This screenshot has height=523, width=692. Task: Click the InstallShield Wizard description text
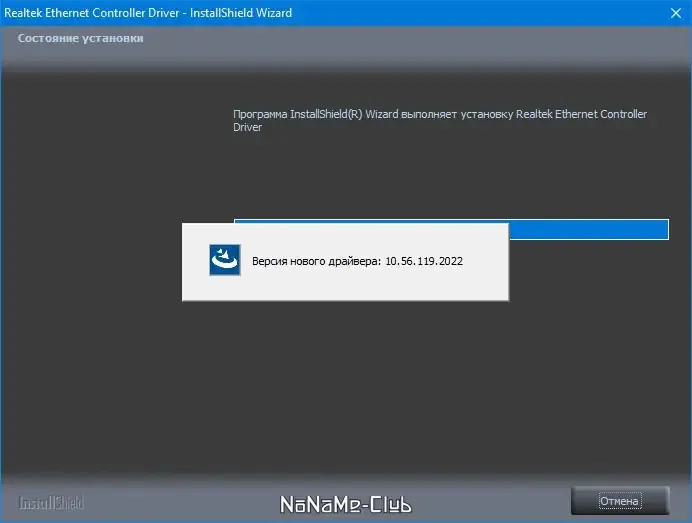(440, 120)
